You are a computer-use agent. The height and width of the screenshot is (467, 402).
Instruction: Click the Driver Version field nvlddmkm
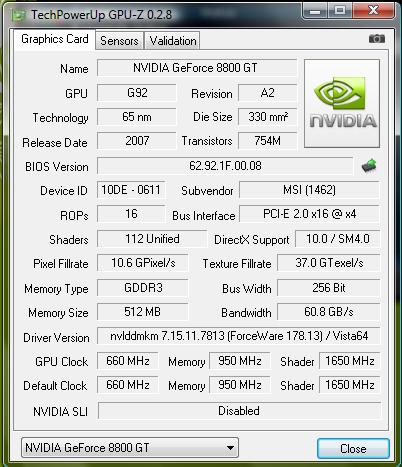point(239,336)
